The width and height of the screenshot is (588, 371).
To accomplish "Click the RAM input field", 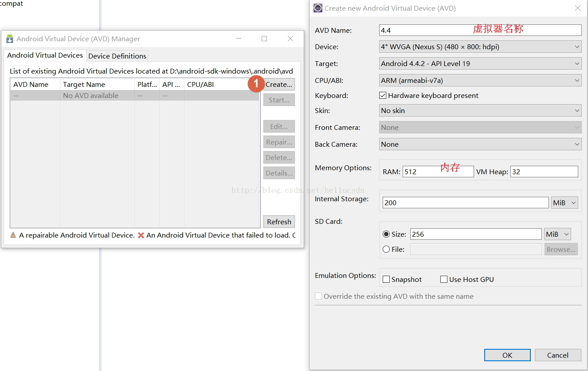I will click(438, 172).
